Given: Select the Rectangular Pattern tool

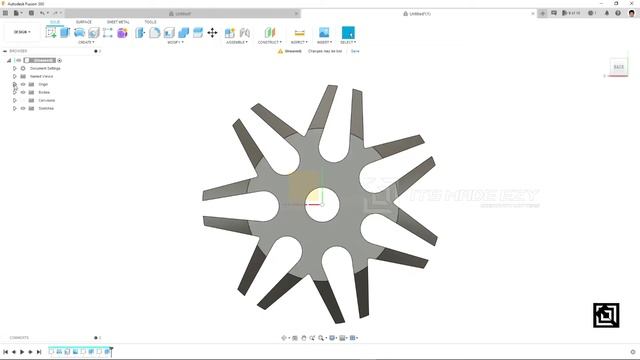Looking at the screenshot, I should pyautogui.click(x=108, y=33).
